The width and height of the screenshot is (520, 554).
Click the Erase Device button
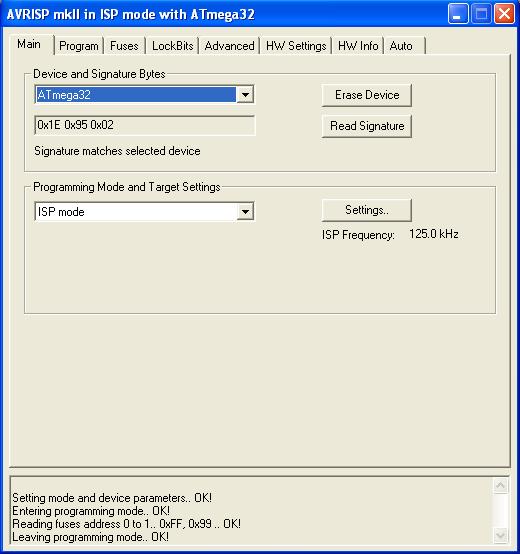pyautogui.click(x=367, y=95)
